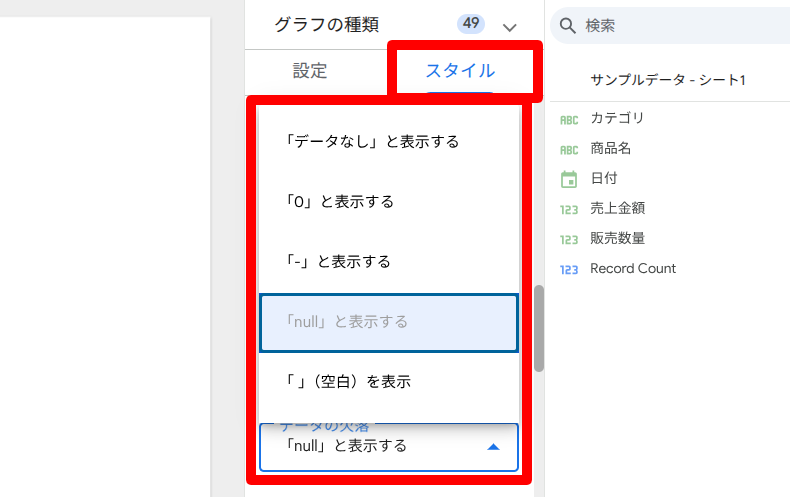This screenshot has height=497, width=790.
Task: Click the 日付 calendar icon
Action: (569, 179)
